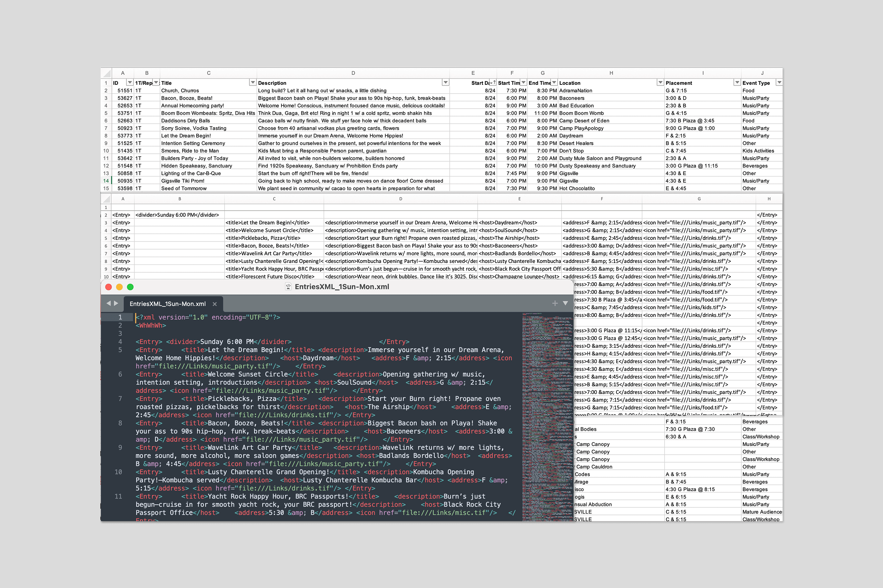Image resolution: width=883 pixels, height=588 pixels.
Task: Open the Event Type filter dropdown
Action: point(779,82)
